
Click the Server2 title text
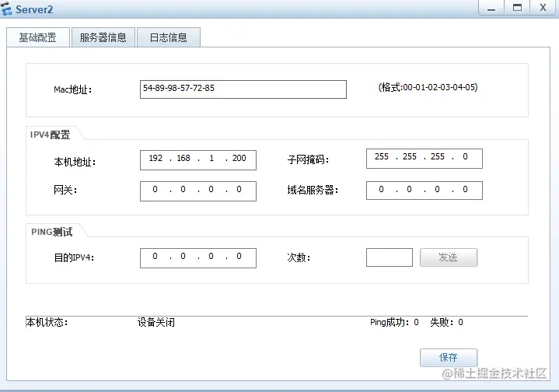click(x=34, y=9)
